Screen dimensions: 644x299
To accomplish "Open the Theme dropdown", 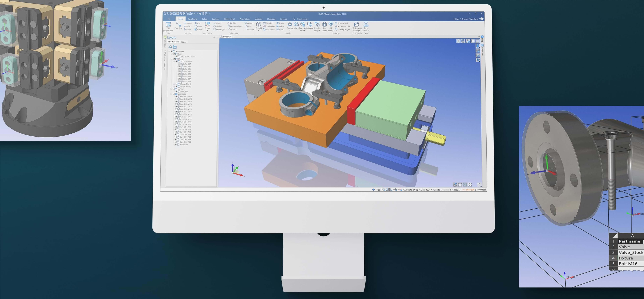I will pyautogui.click(x=465, y=19).
